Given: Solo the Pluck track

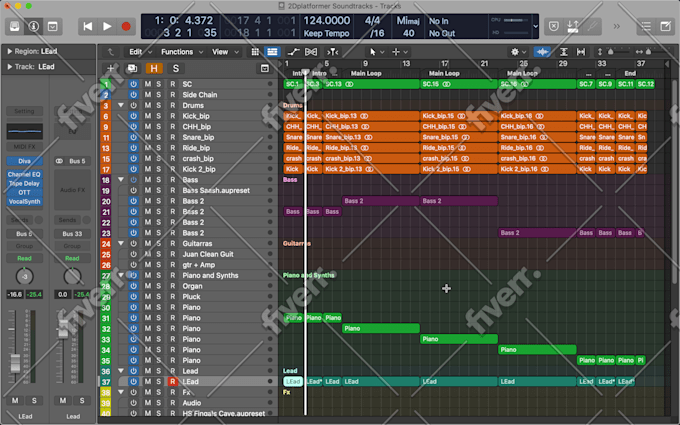Looking at the screenshot, I should [x=159, y=297].
